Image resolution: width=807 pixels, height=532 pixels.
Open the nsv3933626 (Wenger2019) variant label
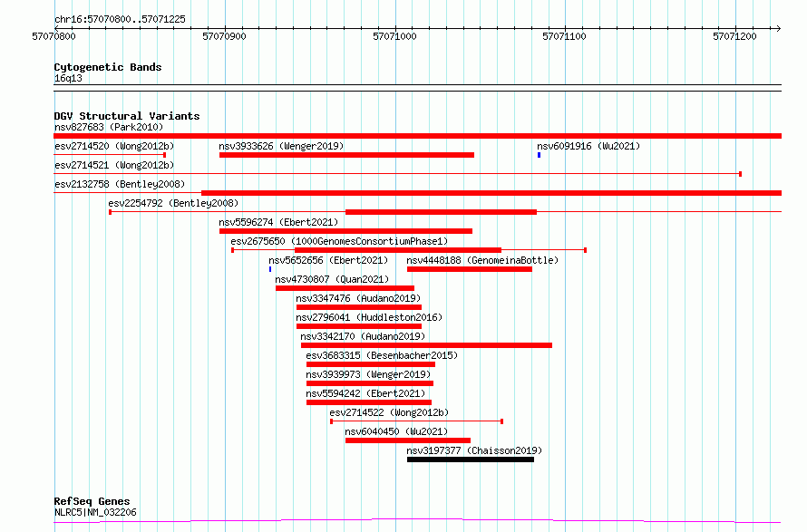(281, 146)
